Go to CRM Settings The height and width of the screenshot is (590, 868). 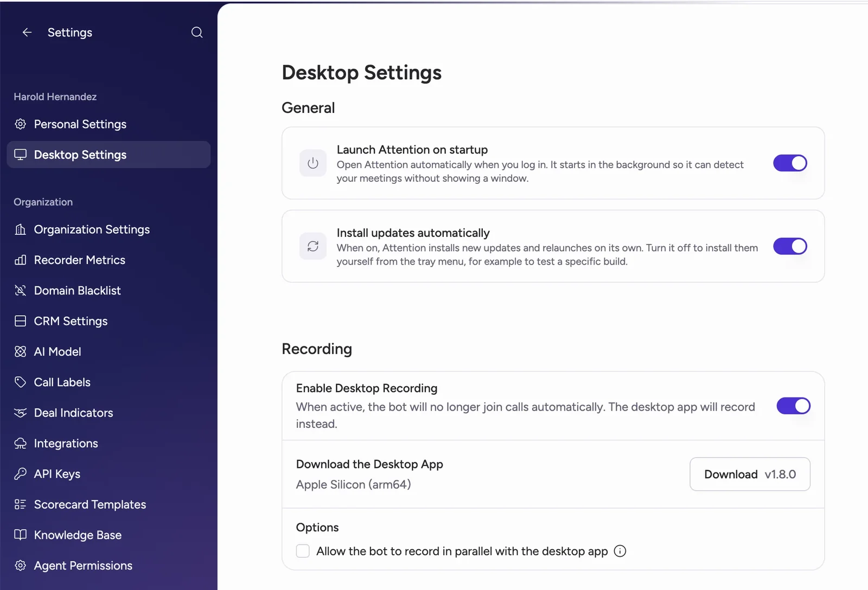pyautogui.click(x=108, y=321)
